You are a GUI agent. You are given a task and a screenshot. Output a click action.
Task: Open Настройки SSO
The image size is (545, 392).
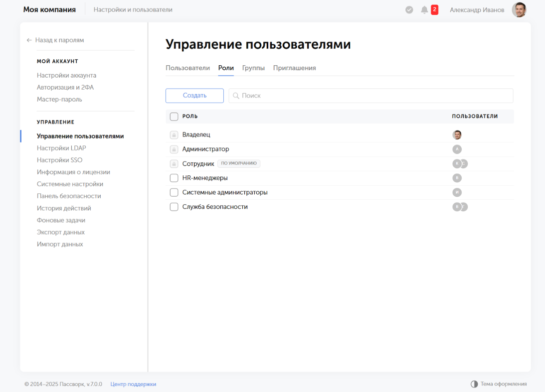pyautogui.click(x=59, y=160)
